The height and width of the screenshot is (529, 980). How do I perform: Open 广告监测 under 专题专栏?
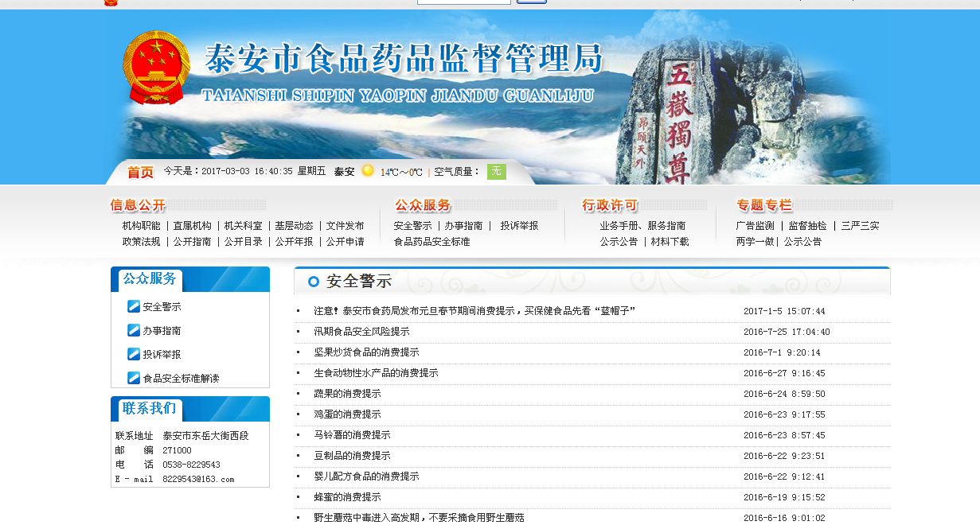pyautogui.click(x=755, y=226)
